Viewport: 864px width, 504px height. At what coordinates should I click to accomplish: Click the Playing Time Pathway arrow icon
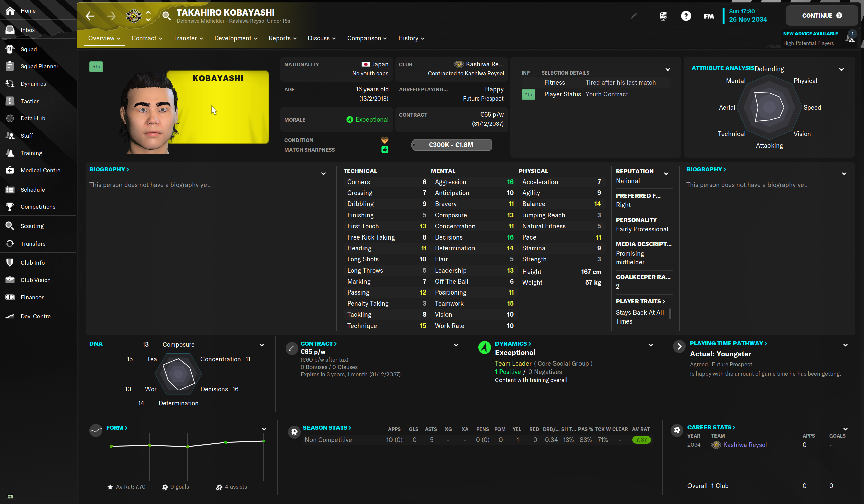coord(679,346)
